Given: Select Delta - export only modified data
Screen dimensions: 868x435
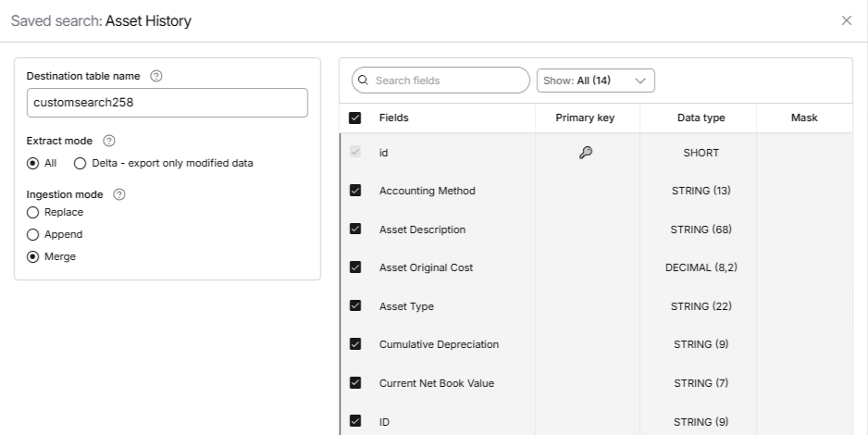Looking at the screenshot, I should pyautogui.click(x=81, y=163).
